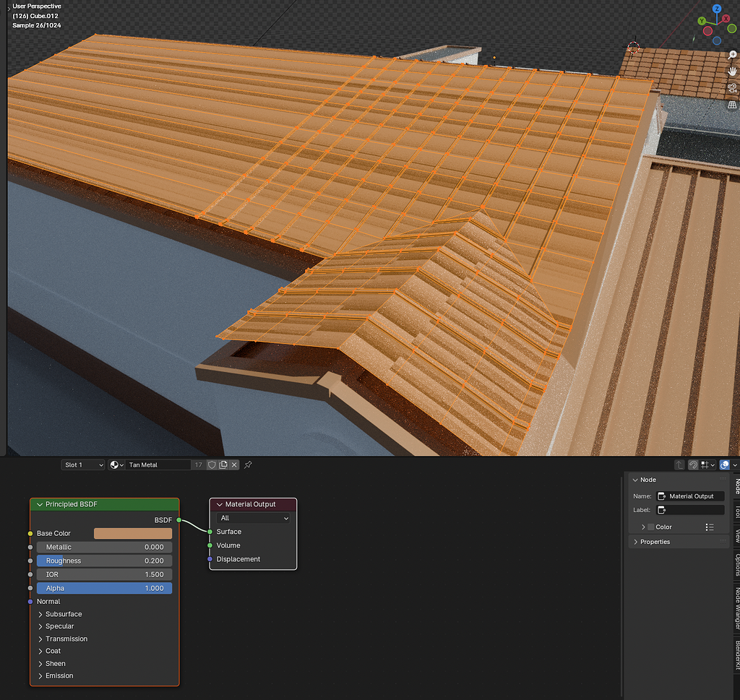Switch to the Tool sidebar tab
The width and height of the screenshot is (740, 700).
point(736,512)
